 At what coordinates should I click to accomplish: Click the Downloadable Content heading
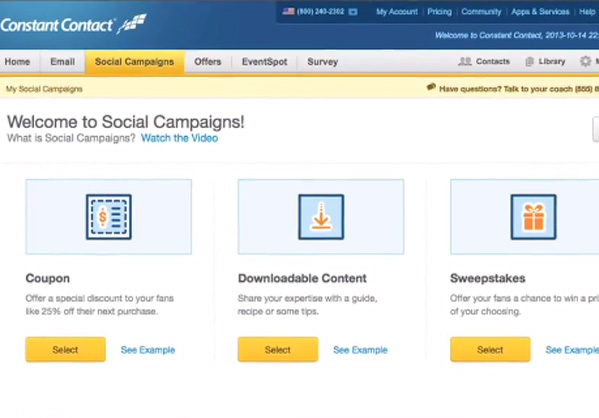(x=302, y=278)
